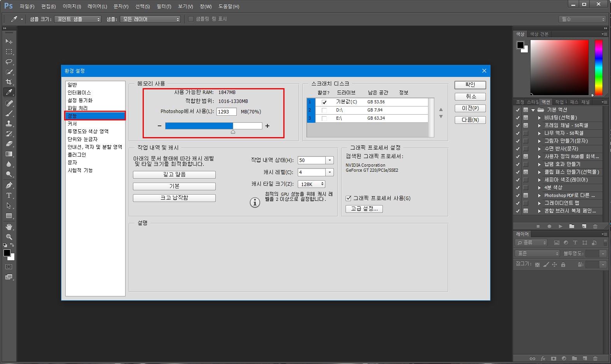611x364 pixels.
Task: Open 샘플 모든 레이어 dropdown
Action: (150, 19)
